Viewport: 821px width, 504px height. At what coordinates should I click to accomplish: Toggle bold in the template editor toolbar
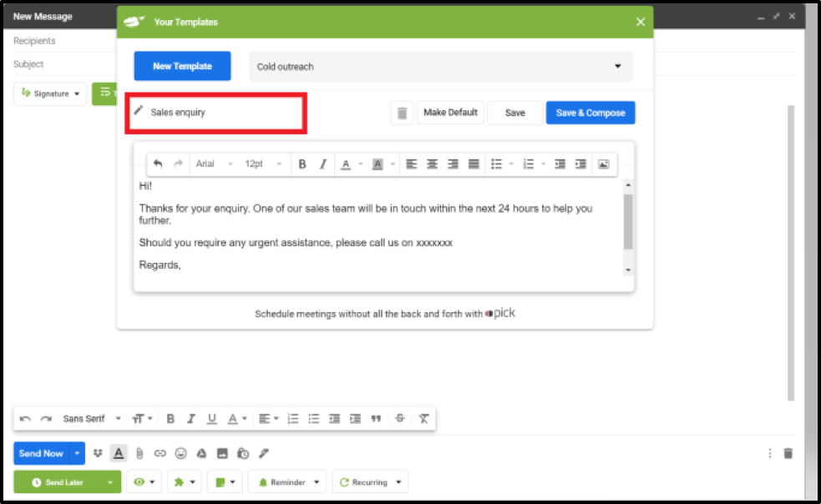click(x=302, y=164)
